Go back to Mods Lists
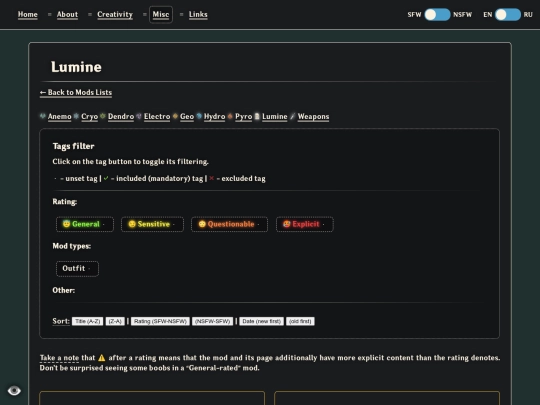Image resolution: width=540 pixels, height=405 pixels. coord(76,92)
